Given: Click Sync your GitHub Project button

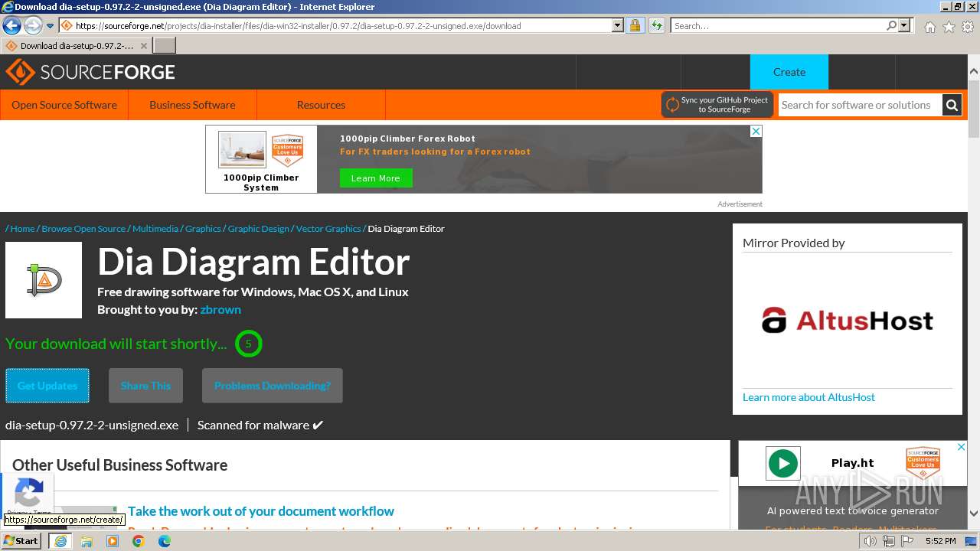Looking at the screenshot, I should coord(717,105).
